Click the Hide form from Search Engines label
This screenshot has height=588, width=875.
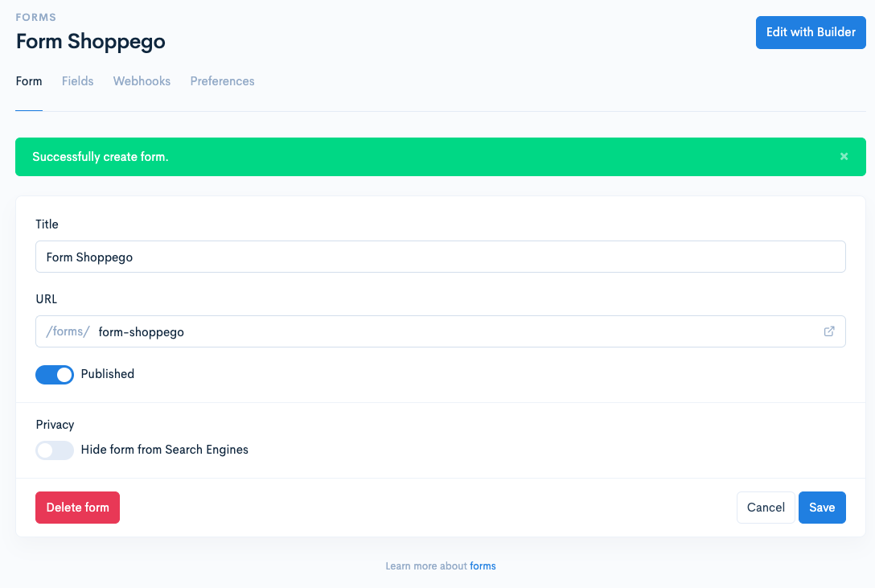165,450
